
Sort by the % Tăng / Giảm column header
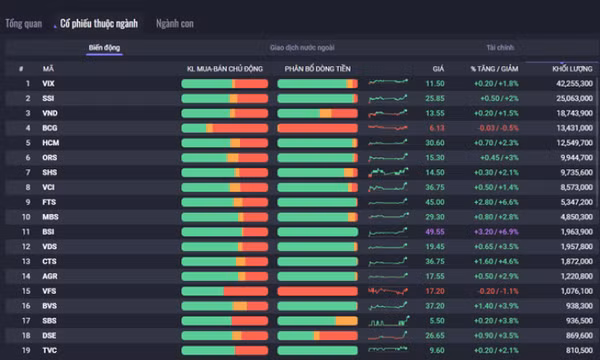[494, 69]
